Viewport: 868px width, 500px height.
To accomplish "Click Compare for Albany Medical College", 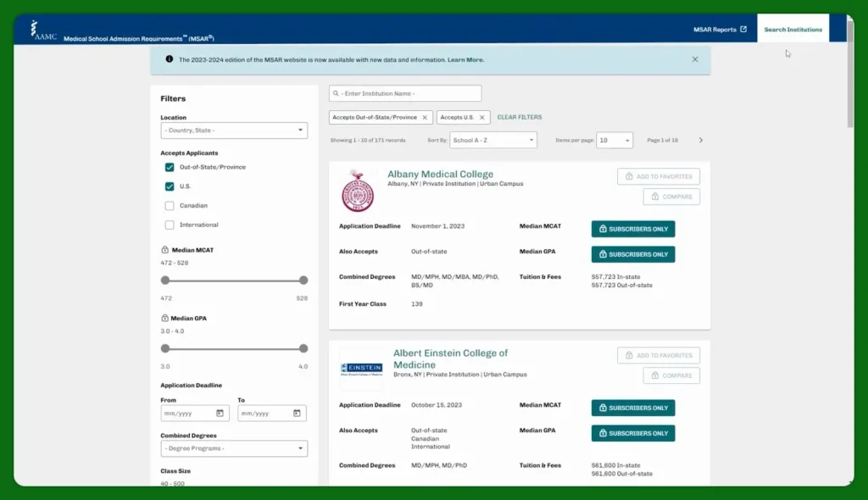I will pos(671,197).
